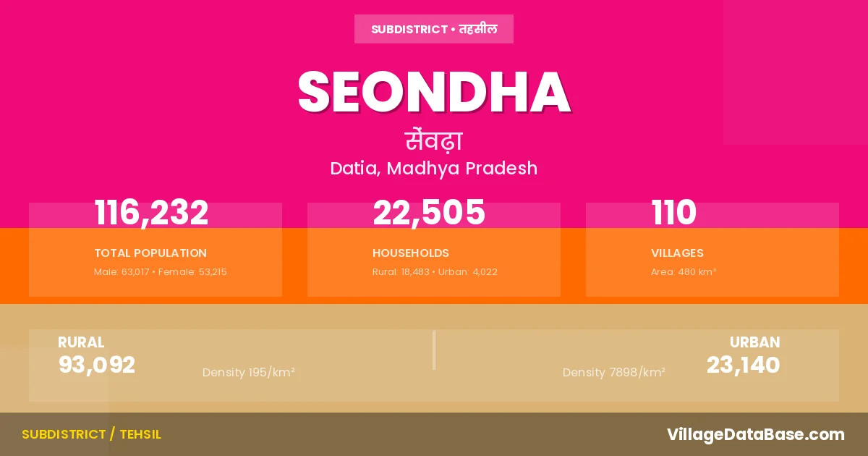868x456 pixels.
Task: Click the rural Density 195/km² text
Action: click(x=249, y=373)
